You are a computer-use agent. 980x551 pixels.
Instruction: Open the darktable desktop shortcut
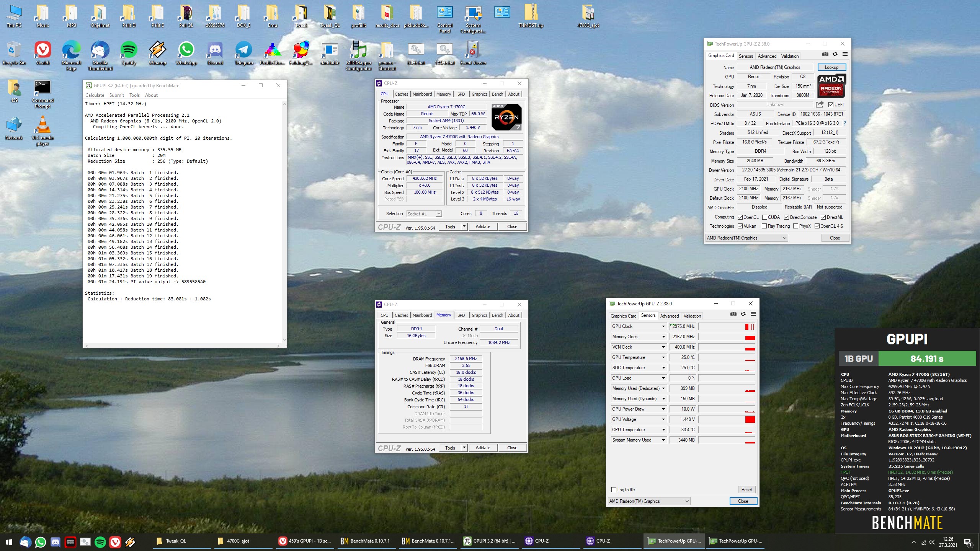click(x=330, y=54)
